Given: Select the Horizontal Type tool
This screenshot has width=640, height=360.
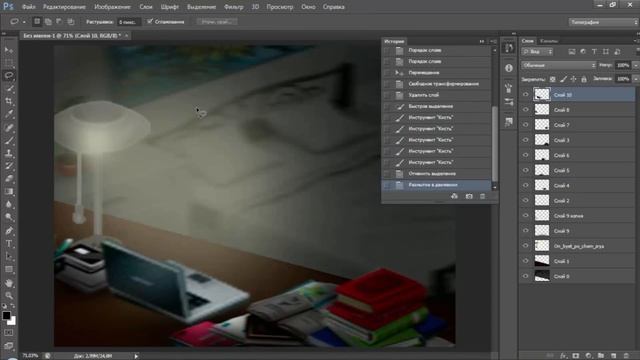Looking at the screenshot, I should [x=9, y=244].
